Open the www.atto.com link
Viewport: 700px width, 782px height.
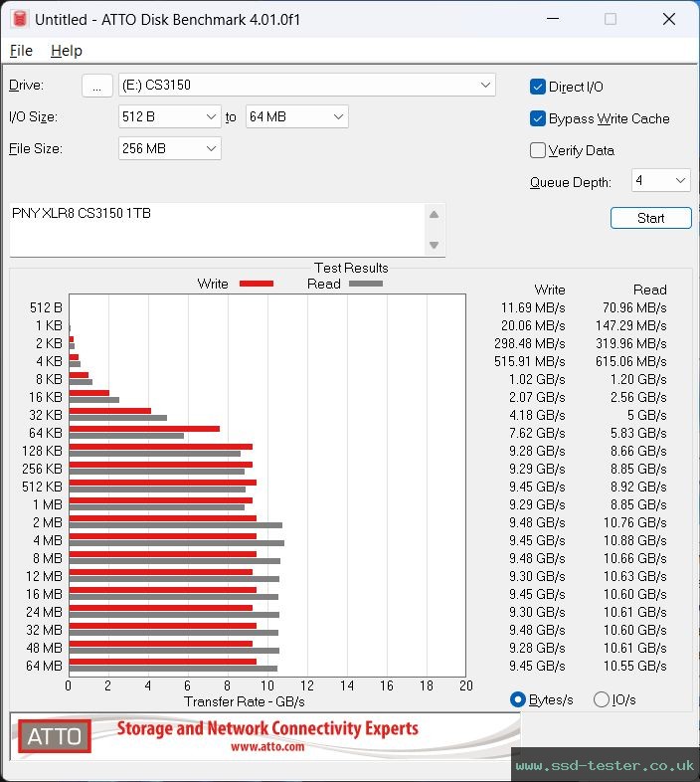tap(267, 747)
